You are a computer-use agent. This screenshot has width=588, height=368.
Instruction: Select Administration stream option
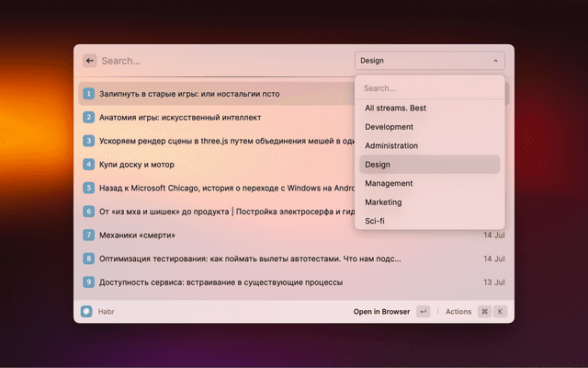click(390, 145)
